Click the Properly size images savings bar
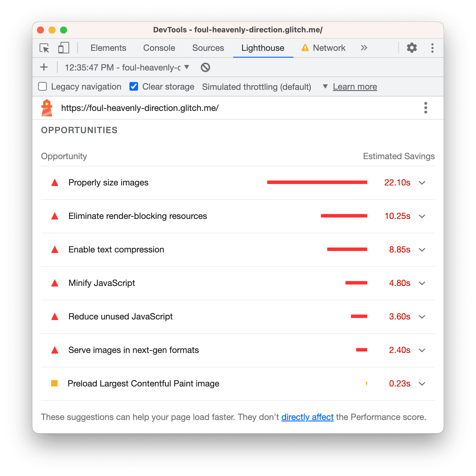The image size is (476, 476). [317, 183]
